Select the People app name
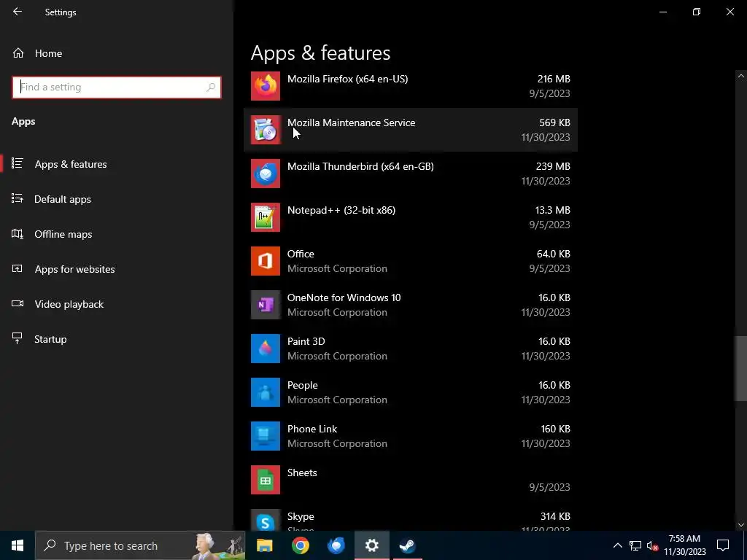747x560 pixels. (303, 385)
